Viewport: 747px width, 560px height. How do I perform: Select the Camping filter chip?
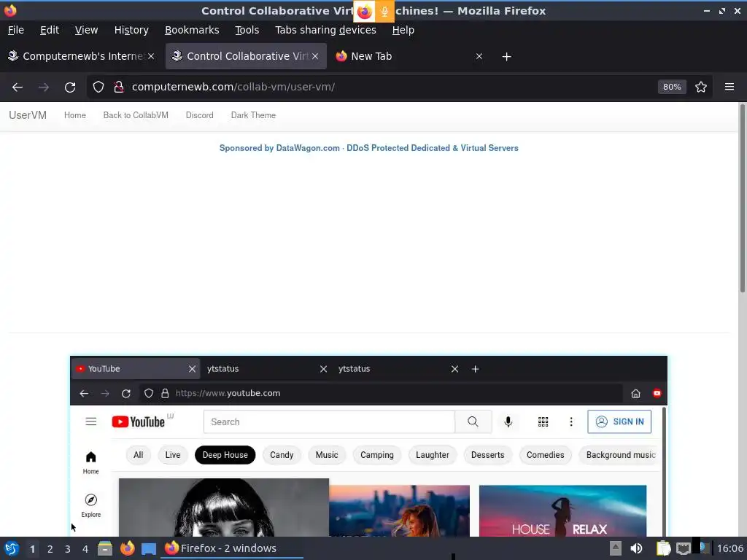tap(377, 455)
